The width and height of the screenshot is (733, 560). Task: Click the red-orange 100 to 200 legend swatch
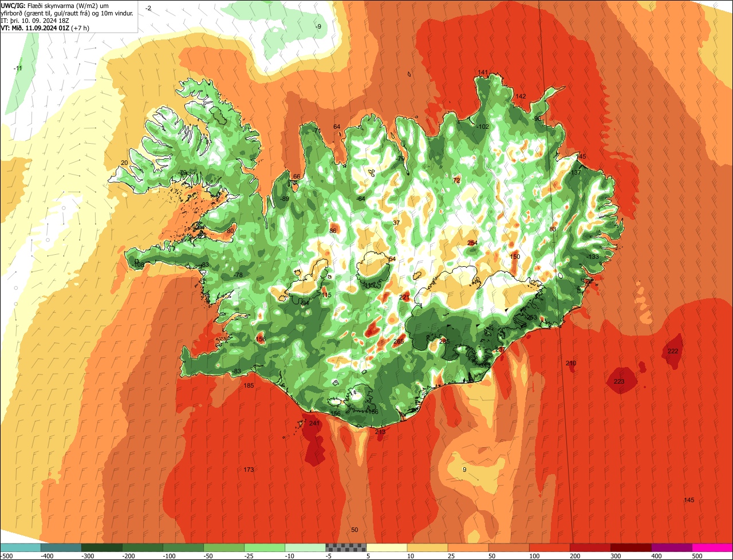click(x=549, y=547)
